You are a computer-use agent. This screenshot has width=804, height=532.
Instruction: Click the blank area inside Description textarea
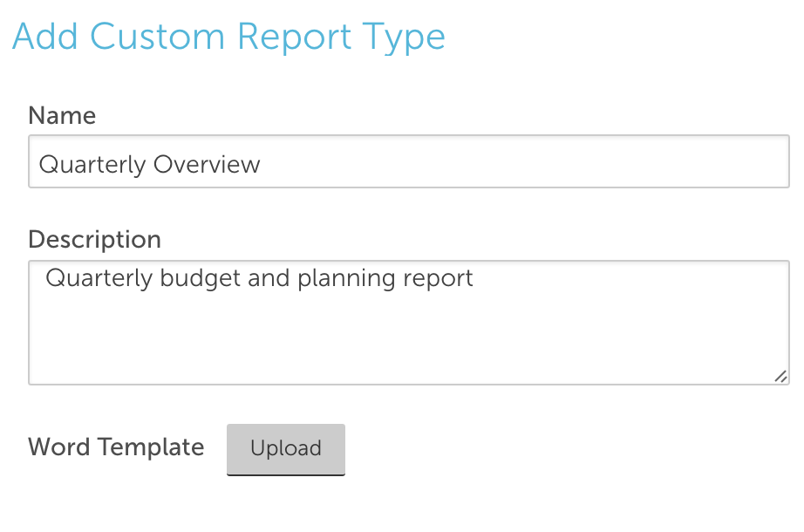click(x=408, y=340)
